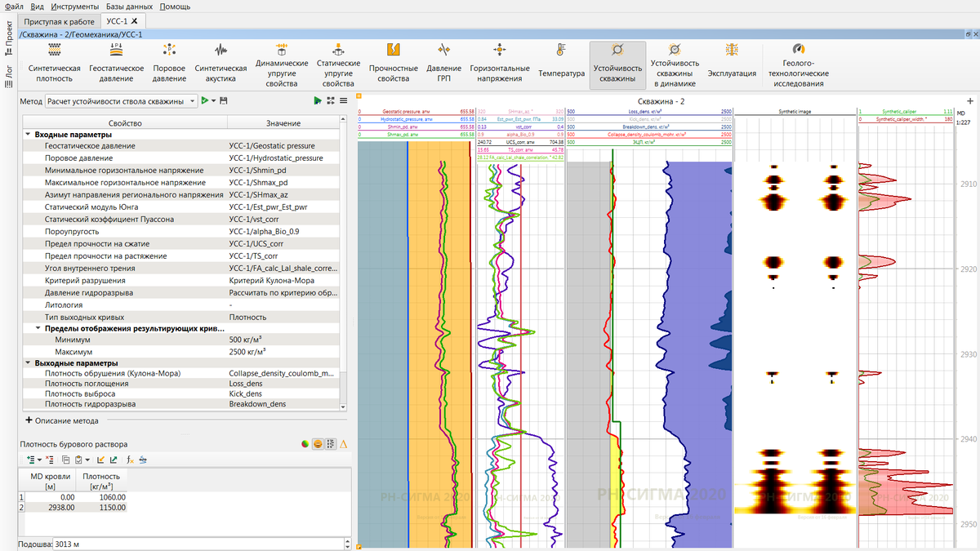Add a row to mud density table

click(30, 460)
